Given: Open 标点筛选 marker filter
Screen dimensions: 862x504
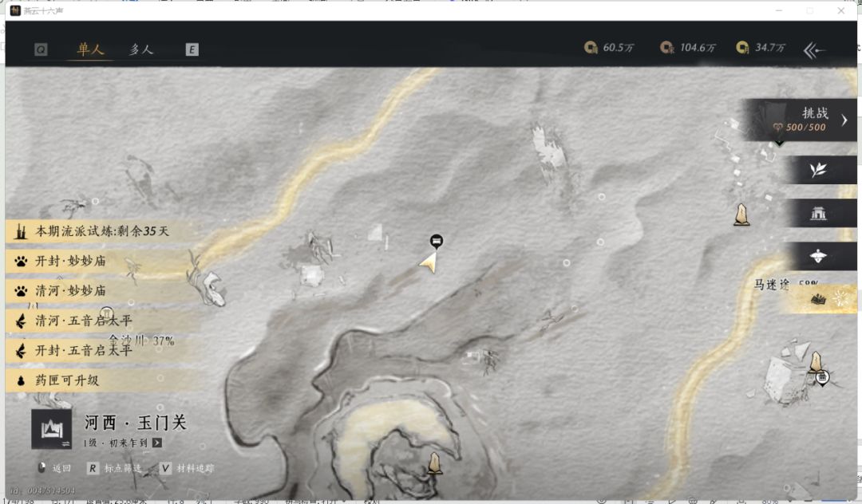Looking at the screenshot, I should pos(123,468).
